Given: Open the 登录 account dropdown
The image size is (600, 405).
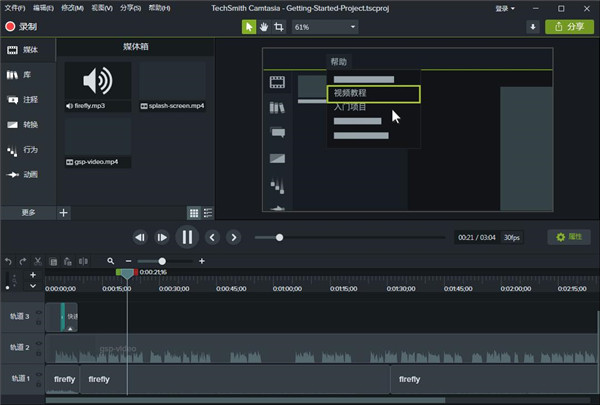Looking at the screenshot, I should click(506, 7).
